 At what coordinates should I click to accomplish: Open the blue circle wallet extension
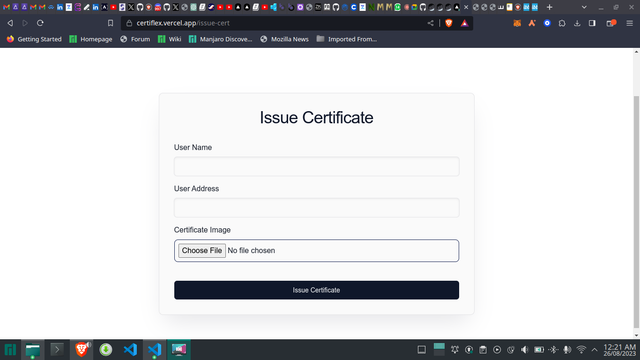[547, 23]
